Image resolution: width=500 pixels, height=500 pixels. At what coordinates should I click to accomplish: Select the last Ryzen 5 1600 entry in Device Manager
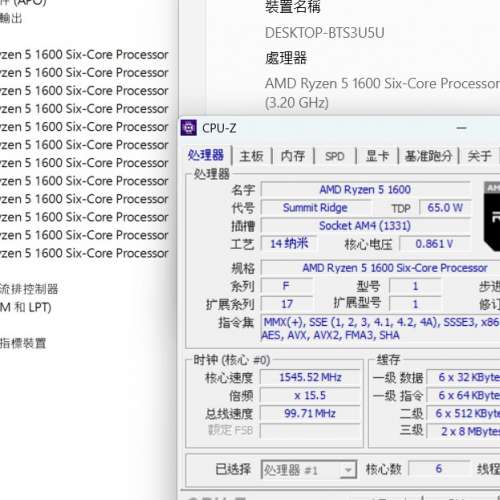(84, 253)
